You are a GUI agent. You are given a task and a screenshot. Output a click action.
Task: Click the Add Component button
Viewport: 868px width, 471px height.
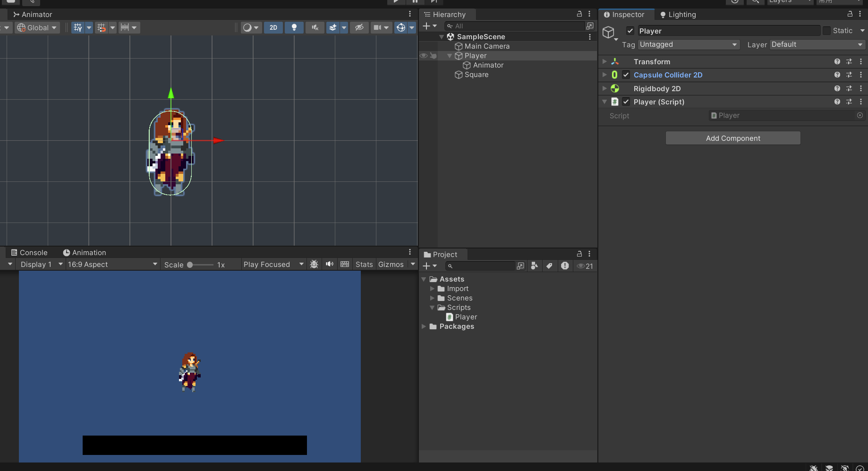pyautogui.click(x=732, y=138)
